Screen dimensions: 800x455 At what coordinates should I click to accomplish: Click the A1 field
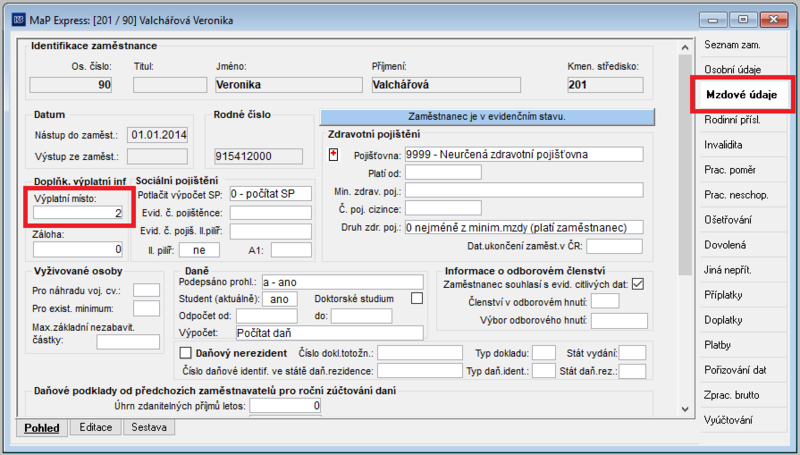pos(291,250)
